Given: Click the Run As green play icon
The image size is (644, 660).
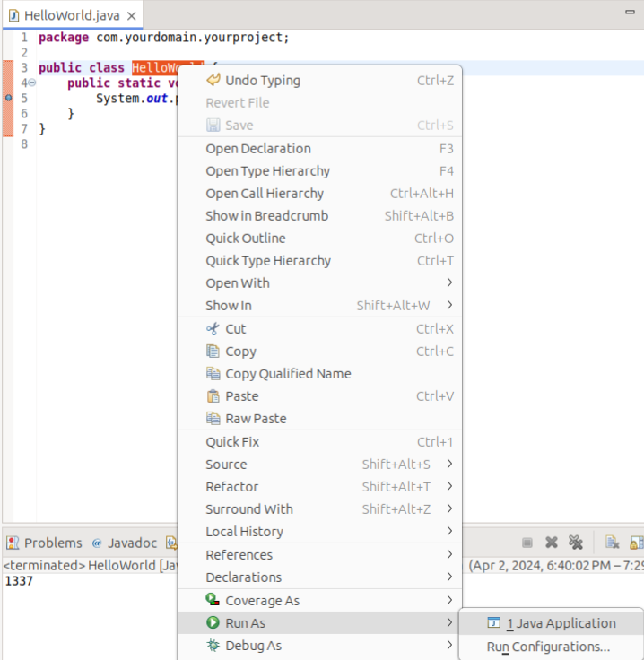Looking at the screenshot, I should [213, 623].
